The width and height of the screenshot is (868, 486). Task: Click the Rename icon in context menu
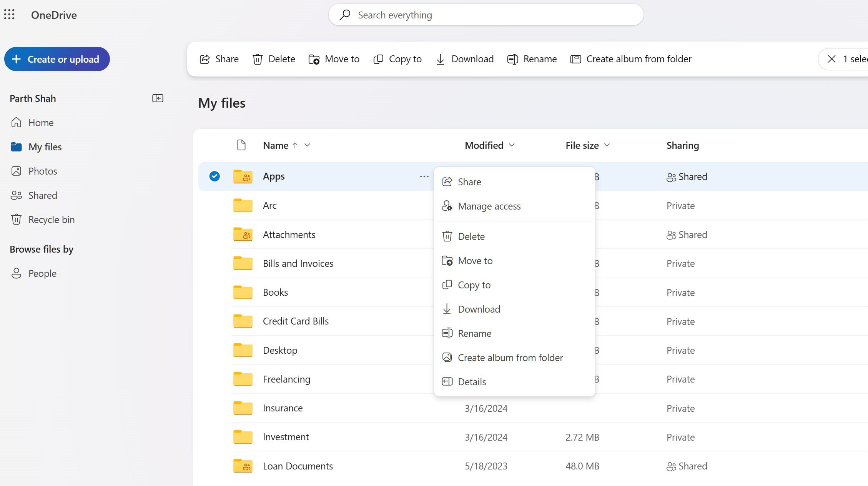coord(447,333)
